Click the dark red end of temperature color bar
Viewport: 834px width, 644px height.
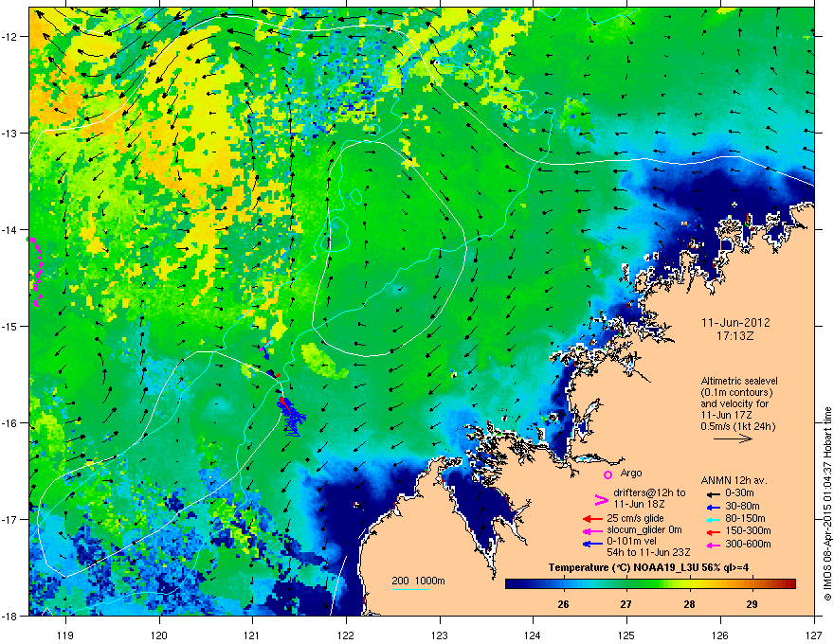click(x=790, y=584)
